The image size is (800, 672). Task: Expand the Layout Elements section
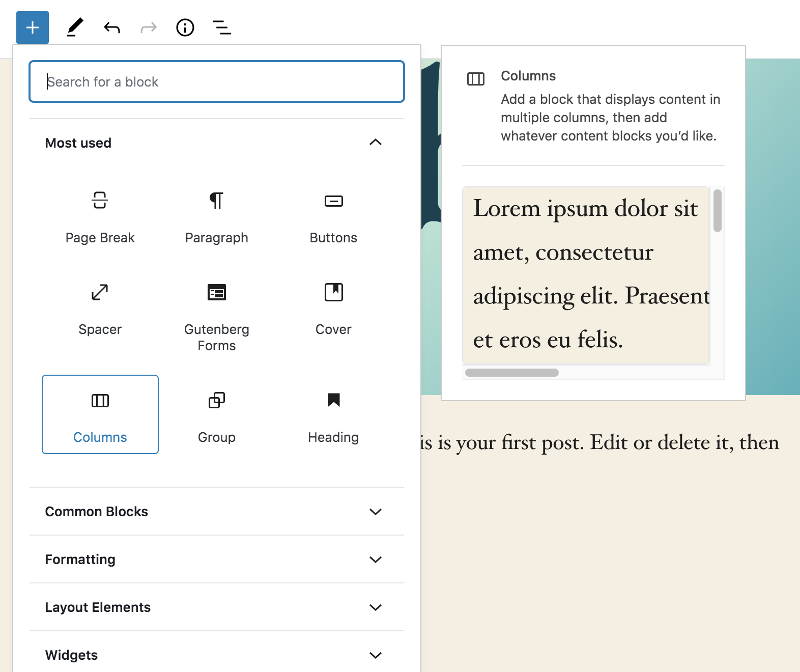(x=217, y=607)
